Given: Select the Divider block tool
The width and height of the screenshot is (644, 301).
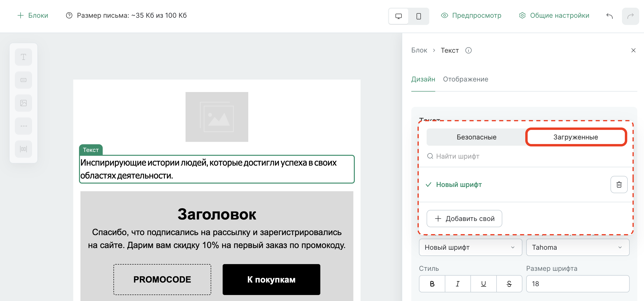Looking at the screenshot, I should coord(23,126).
